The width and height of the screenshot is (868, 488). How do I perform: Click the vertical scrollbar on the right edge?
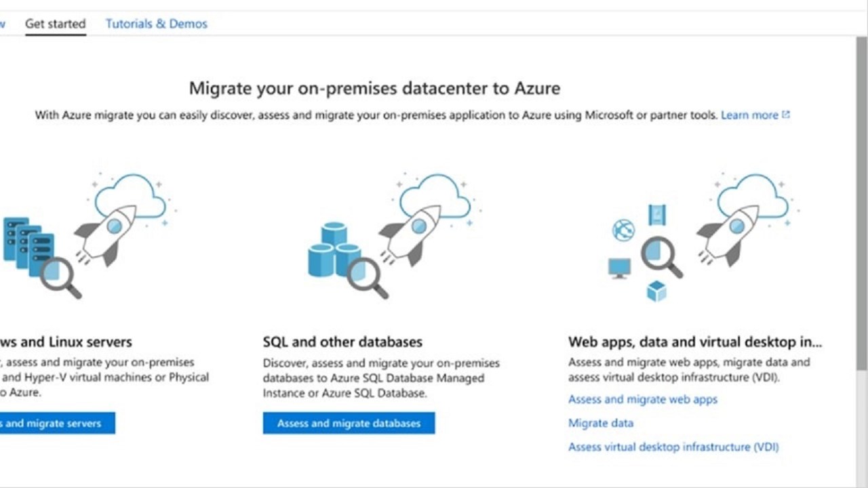pos(861,203)
